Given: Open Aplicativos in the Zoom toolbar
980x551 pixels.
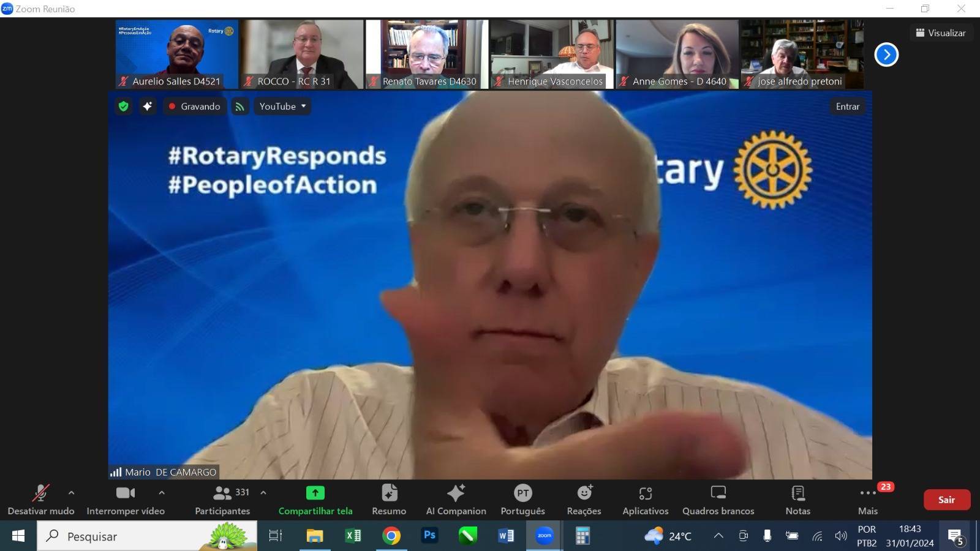Looking at the screenshot, I should coord(645,500).
